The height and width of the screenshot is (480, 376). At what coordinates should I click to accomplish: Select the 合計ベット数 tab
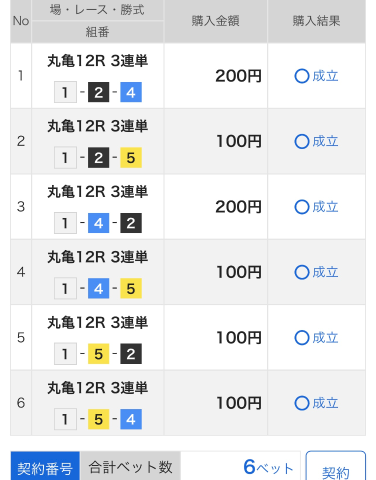(130, 466)
